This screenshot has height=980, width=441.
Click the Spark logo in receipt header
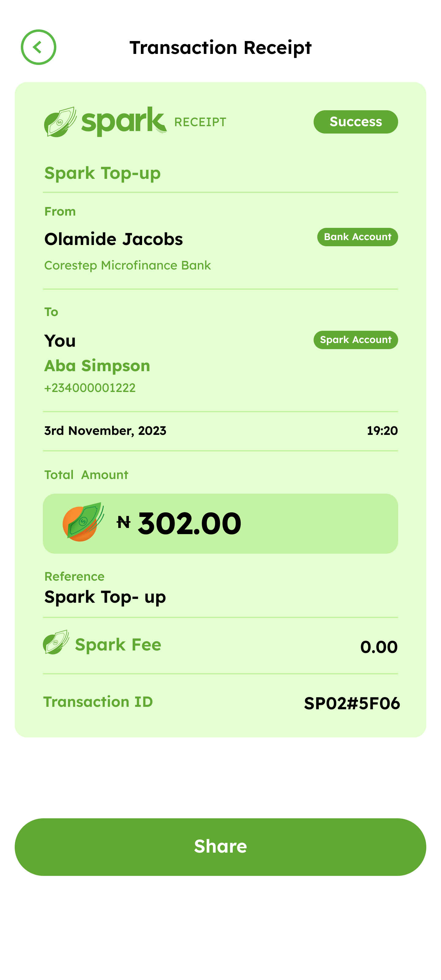click(x=105, y=121)
